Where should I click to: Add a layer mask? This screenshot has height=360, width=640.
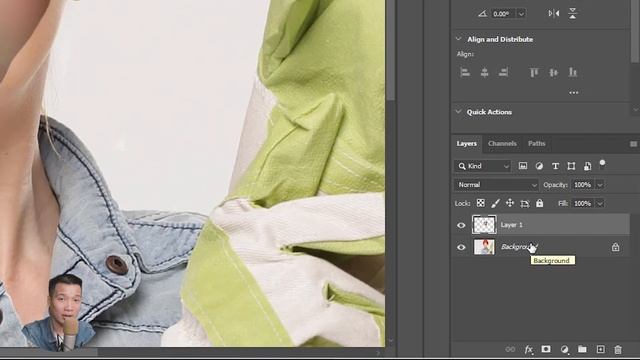click(x=546, y=349)
